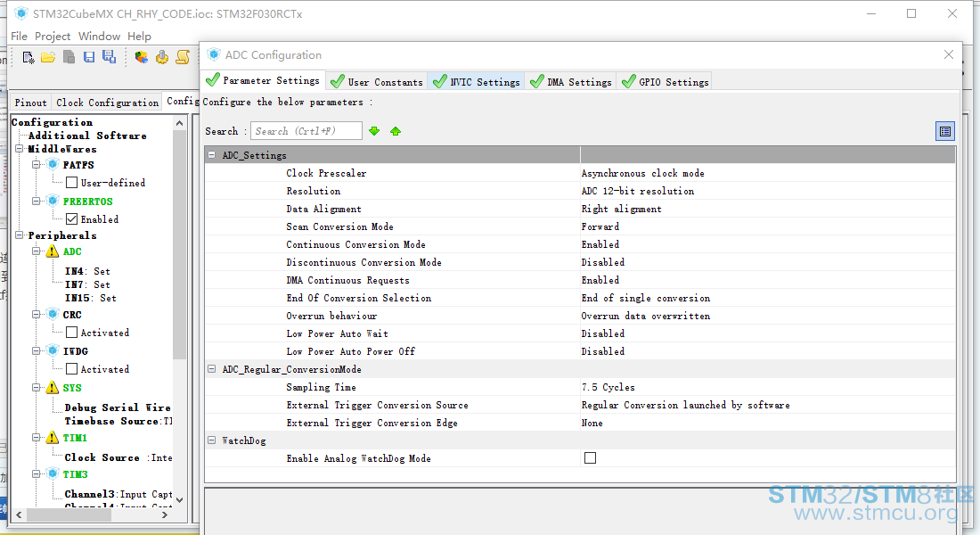Collapse the ADC_Settings parameter group
This screenshot has height=535, width=980.
tap(212, 154)
